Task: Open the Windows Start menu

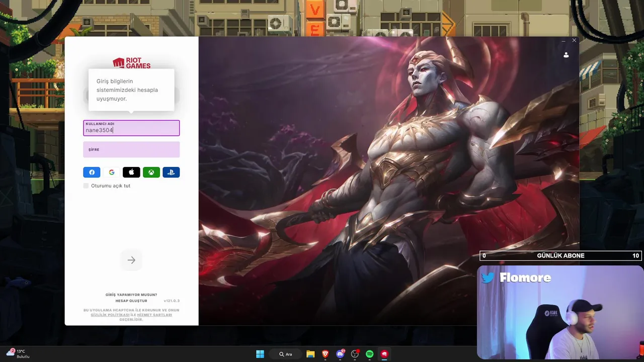Action: [x=260, y=354]
